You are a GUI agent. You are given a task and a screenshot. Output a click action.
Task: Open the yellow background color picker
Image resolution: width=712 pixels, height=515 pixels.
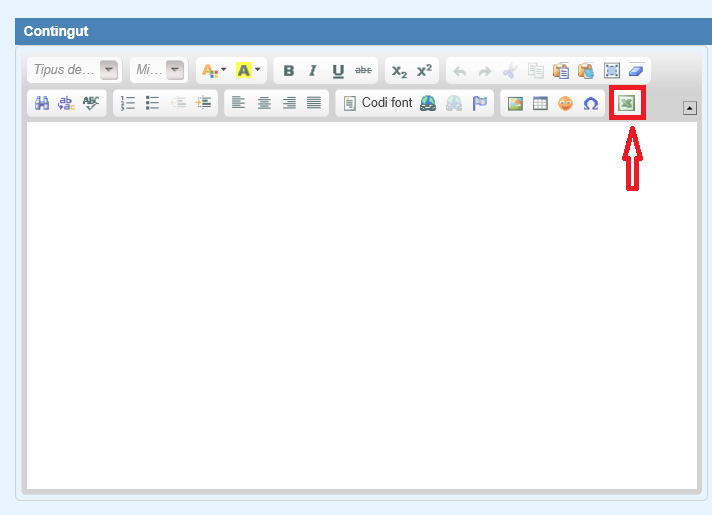248,71
